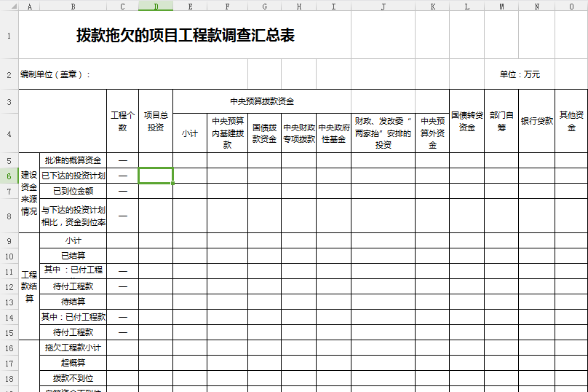The image size is (588, 392).
Task: Select column J header
Action: tap(383, 6)
